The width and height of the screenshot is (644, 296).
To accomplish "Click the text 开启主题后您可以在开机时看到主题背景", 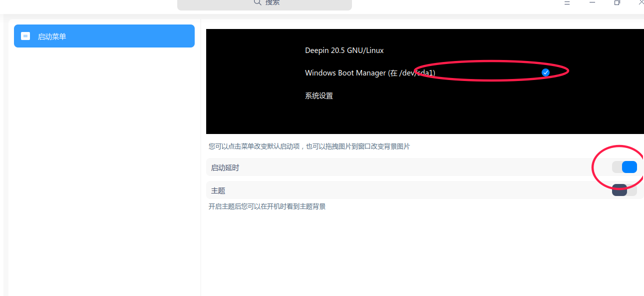I will [x=267, y=206].
